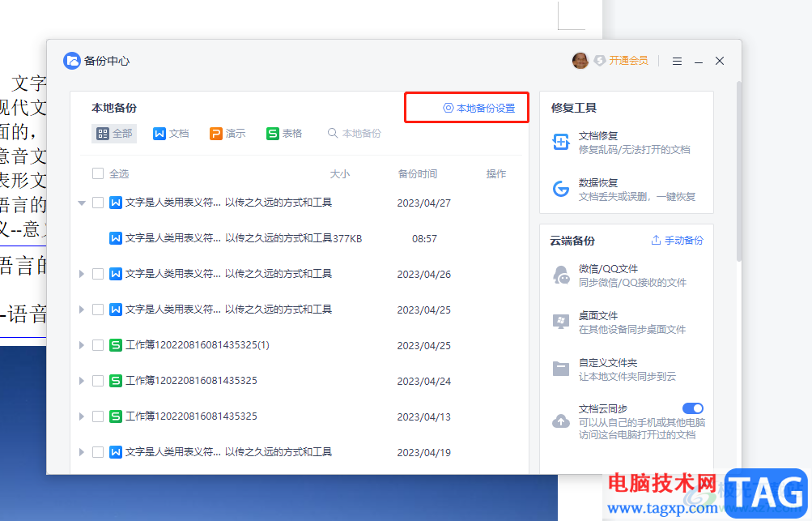This screenshot has width=812, height=521.
Task: Switch to the 文档 filter tab
Action: coord(171,133)
